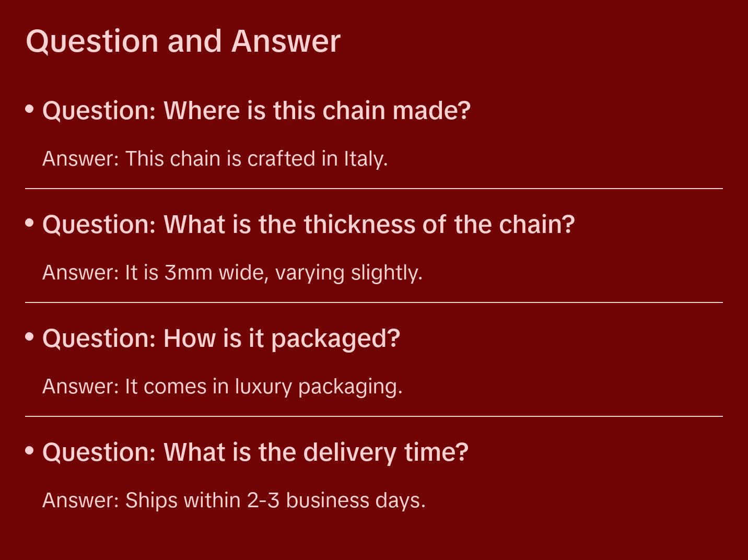The height and width of the screenshot is (560, 748).
Task: Expand the delivery time question
Action: (x=255, y=452)
